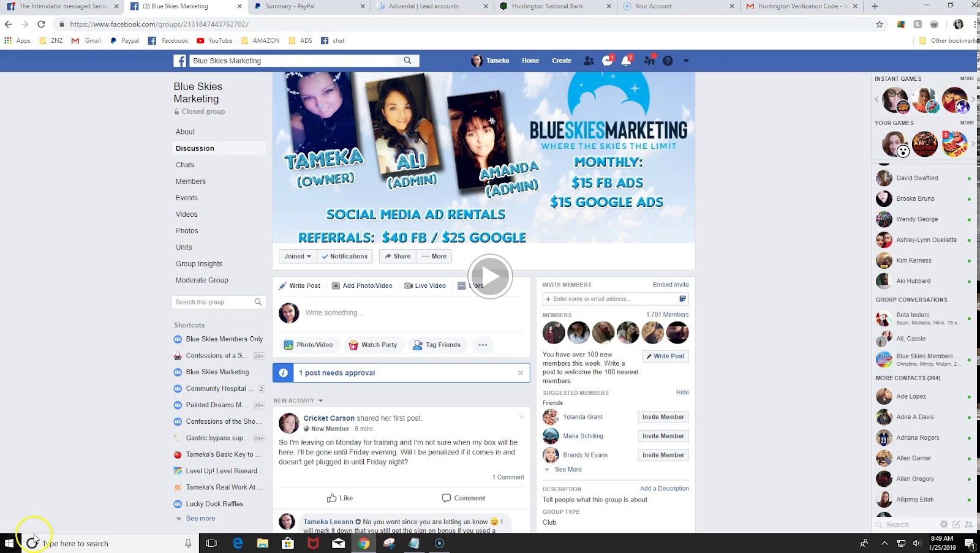Click the magnifier search button in Facebook header
The width and height of the screenshot is (980, 553).
click(x=407, y=61)
